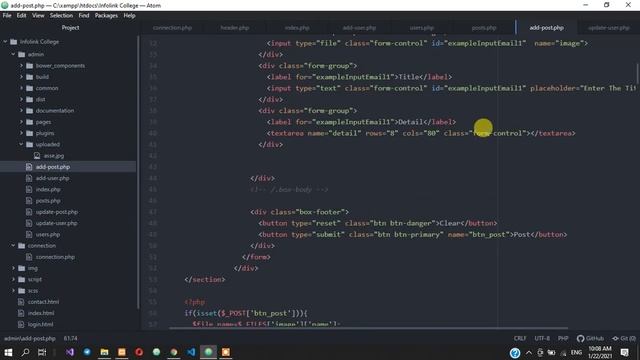Click the editor horizontal scrollbar
This screenshot has height=360, width=640.
click(368, 327)
